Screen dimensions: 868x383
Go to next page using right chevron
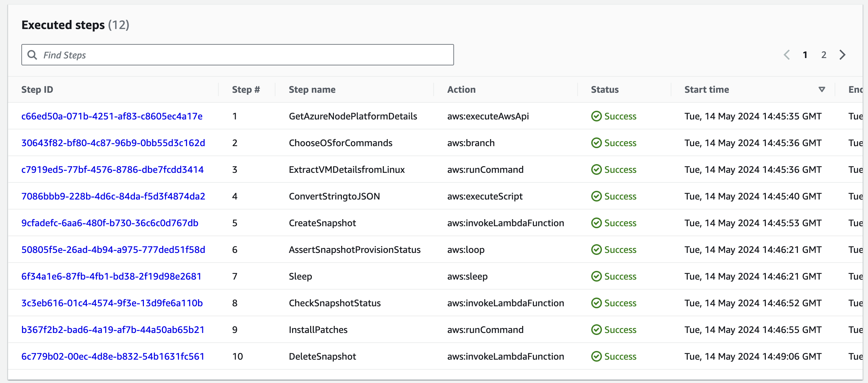tap(842, 55)
